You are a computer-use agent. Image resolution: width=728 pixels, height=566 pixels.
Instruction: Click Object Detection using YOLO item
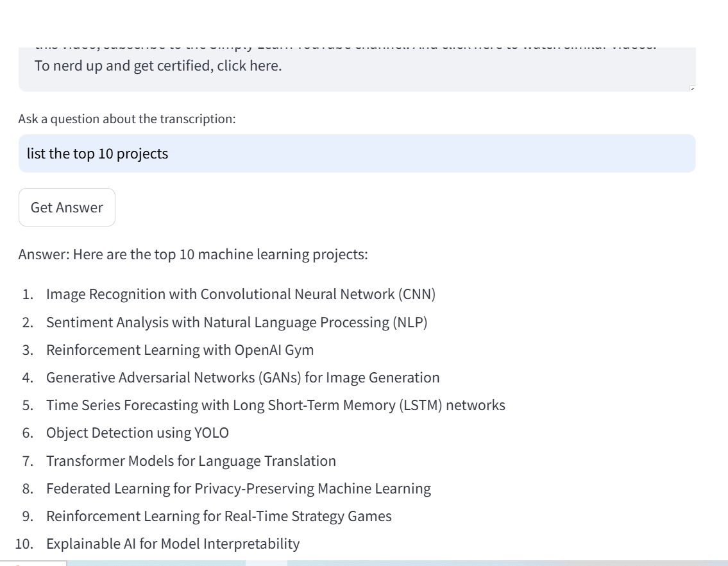(x=137, y=433)
